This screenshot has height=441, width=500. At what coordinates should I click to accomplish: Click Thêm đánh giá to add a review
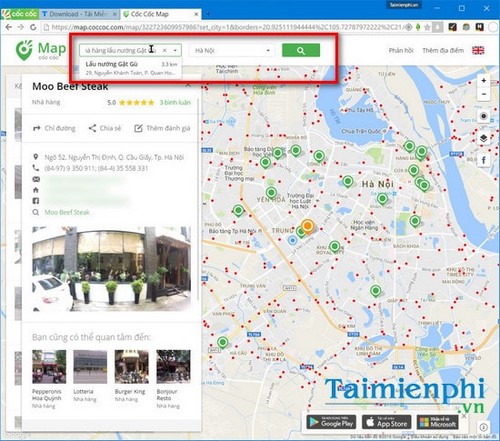tap(162, 128)
